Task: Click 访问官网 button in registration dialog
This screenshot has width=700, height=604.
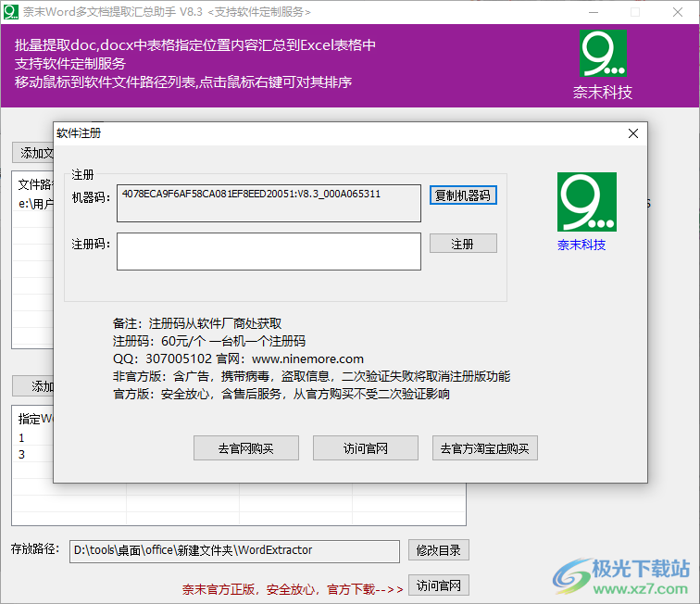Action: click(366, 448)
